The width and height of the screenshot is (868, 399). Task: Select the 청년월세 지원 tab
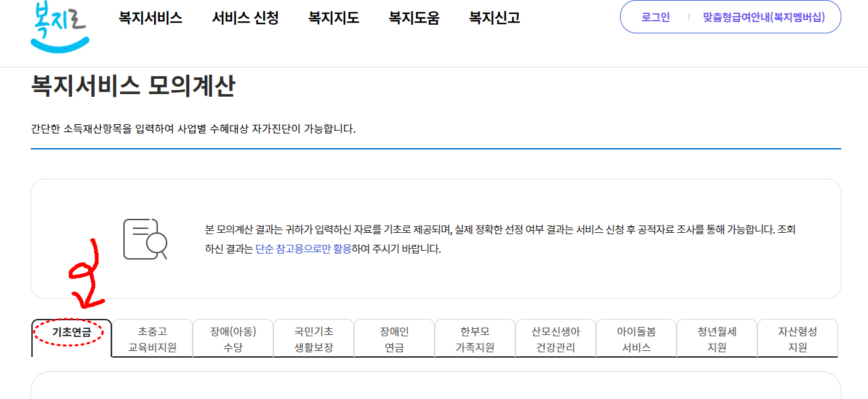click(x=717, y=339)
